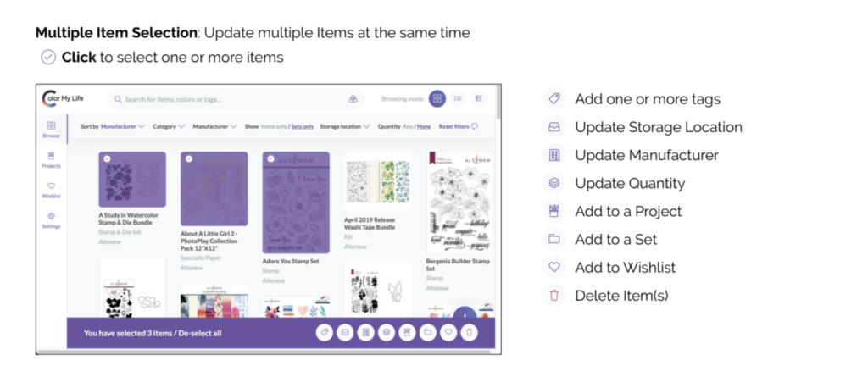The image size is (868, 377).
Task: Click the add to set folder icon
Action: (x=427, y=333)
